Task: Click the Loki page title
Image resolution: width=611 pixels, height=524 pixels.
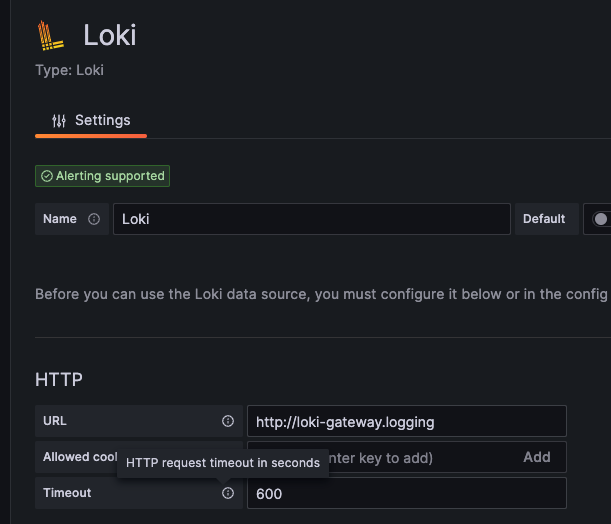Action: click(110, 35)
